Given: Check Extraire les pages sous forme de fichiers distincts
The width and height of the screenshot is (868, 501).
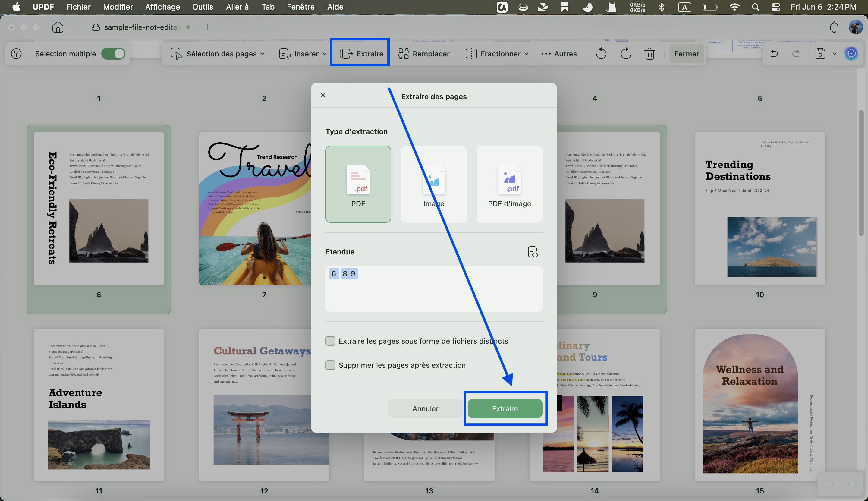Looking at the screenshot, I should [x=330, y=341].
